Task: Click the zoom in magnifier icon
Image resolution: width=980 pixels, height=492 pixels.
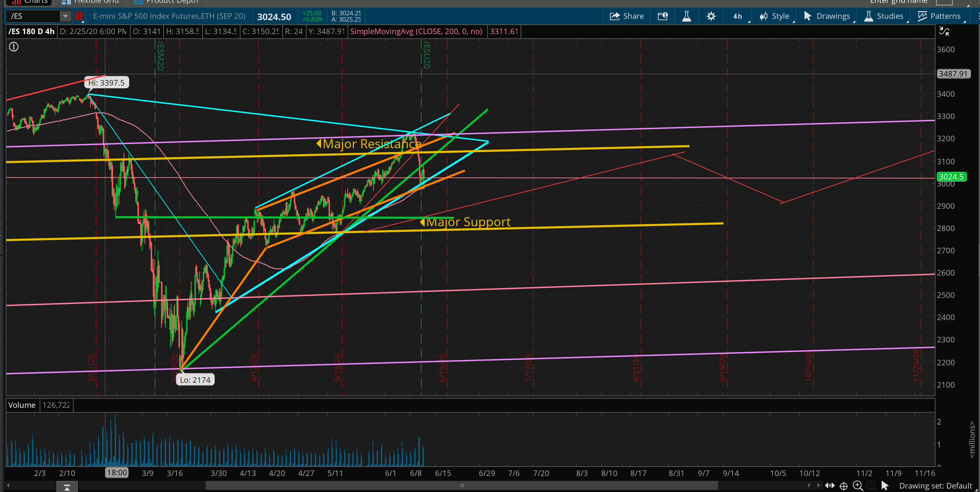Action: (858, 485)
